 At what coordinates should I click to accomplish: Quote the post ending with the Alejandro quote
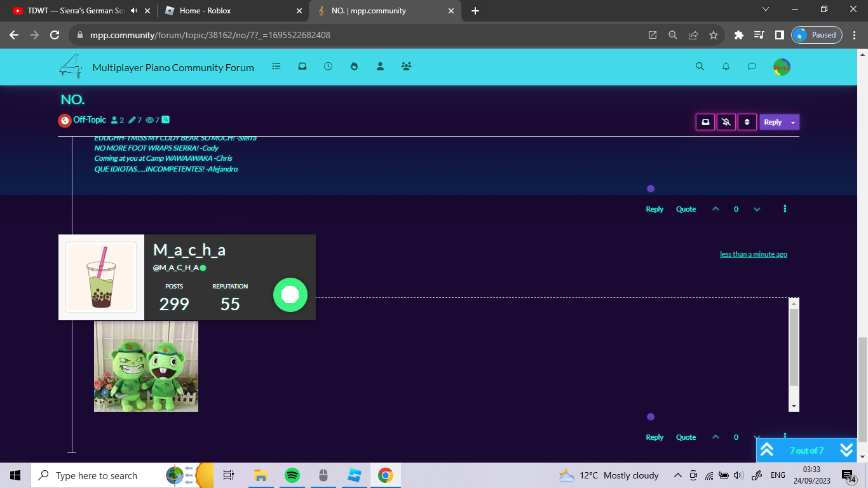686,209
